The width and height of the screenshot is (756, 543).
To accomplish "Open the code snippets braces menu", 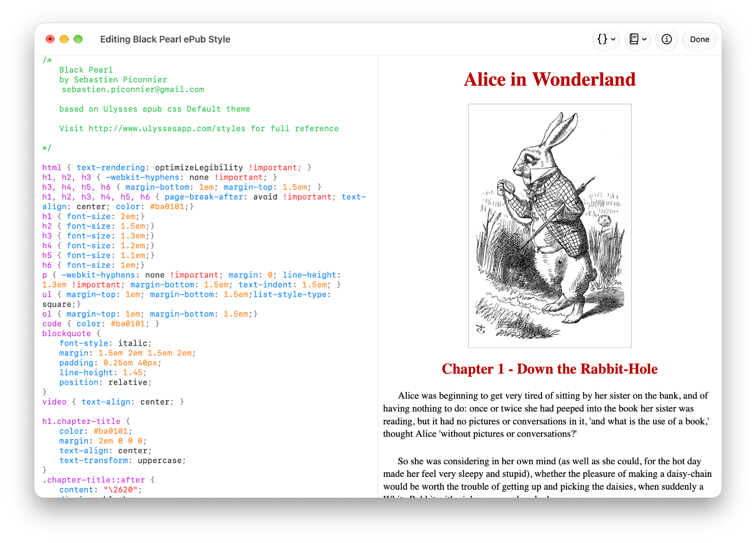I will tap(606, 39).
